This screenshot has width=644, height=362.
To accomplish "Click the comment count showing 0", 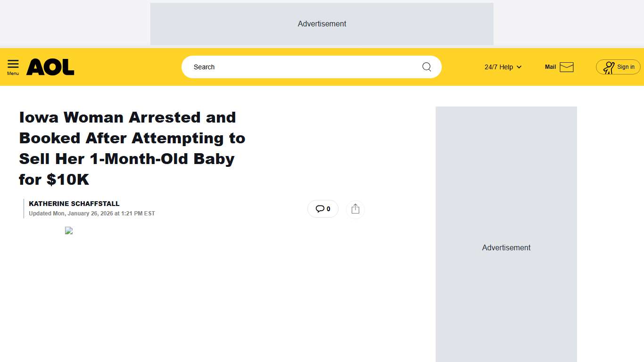I will pos(329,209).
